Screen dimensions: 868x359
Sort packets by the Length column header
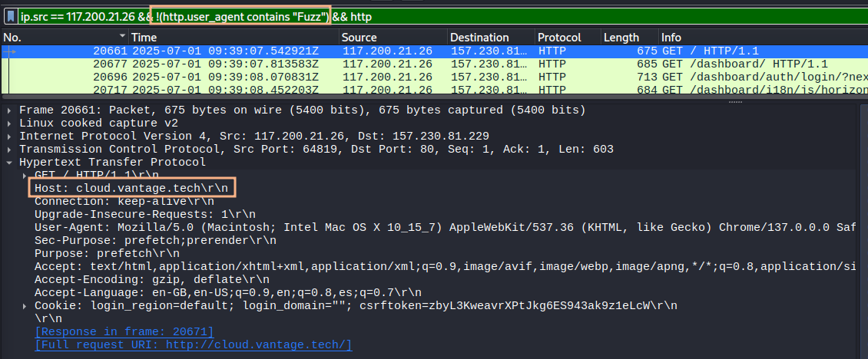click(x=629, y=38)
